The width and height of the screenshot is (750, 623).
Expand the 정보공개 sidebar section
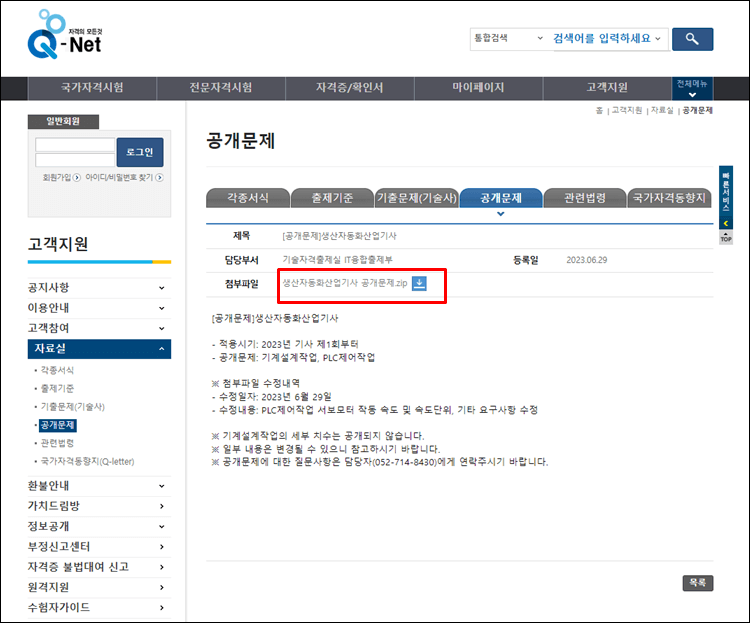click(x=99, y=526)
